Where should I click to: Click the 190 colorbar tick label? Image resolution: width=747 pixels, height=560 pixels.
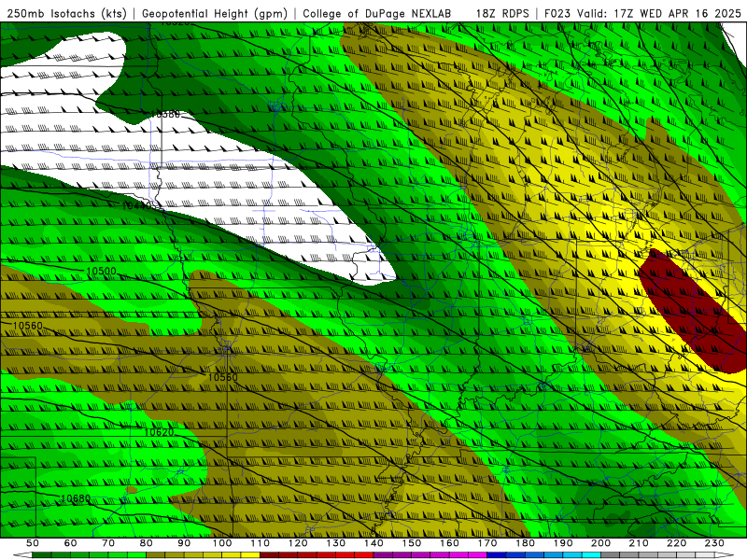pos(563,543)
